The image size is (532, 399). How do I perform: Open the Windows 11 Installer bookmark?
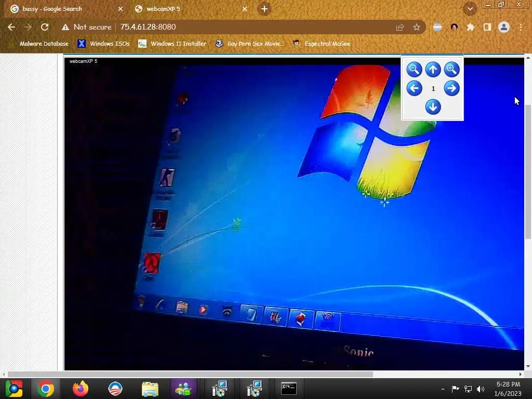click(172, 44)
